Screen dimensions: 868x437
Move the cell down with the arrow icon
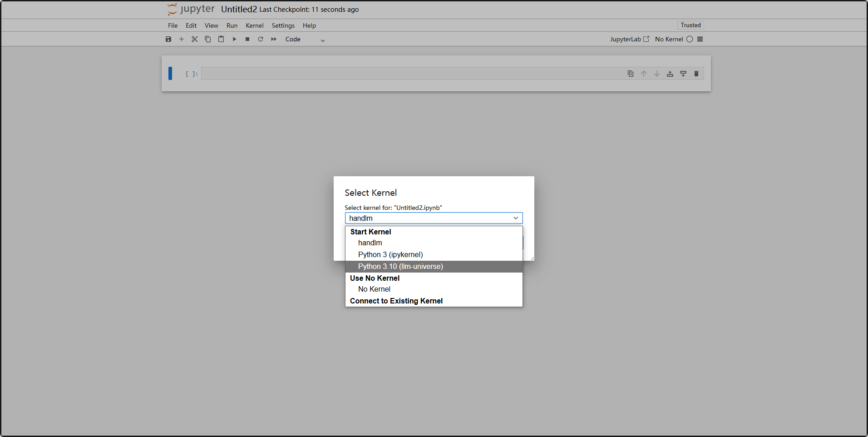click(x=657, y=74)
